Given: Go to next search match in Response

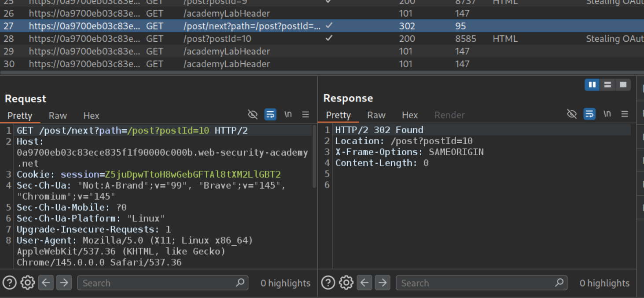Looking at the screenshot, I should click(x=382, y=283).
